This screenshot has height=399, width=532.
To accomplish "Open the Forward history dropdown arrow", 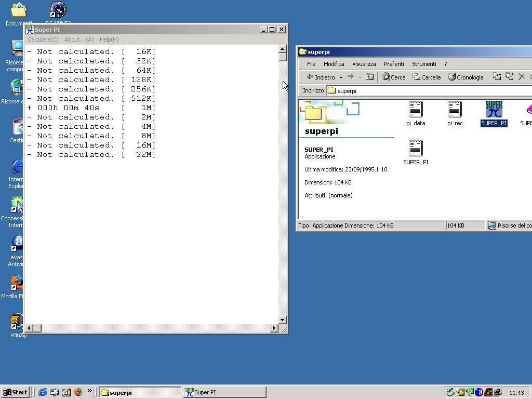I will 360,77.
